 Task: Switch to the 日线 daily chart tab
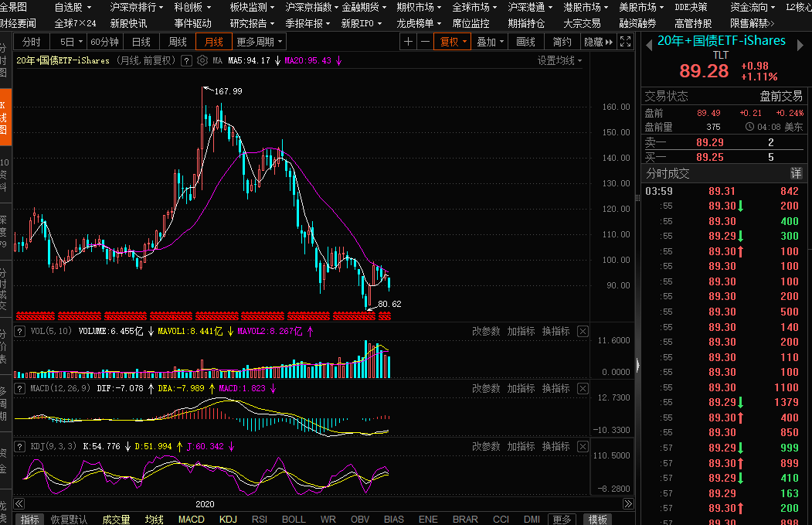pyautogui.click(x=141, y=42)
